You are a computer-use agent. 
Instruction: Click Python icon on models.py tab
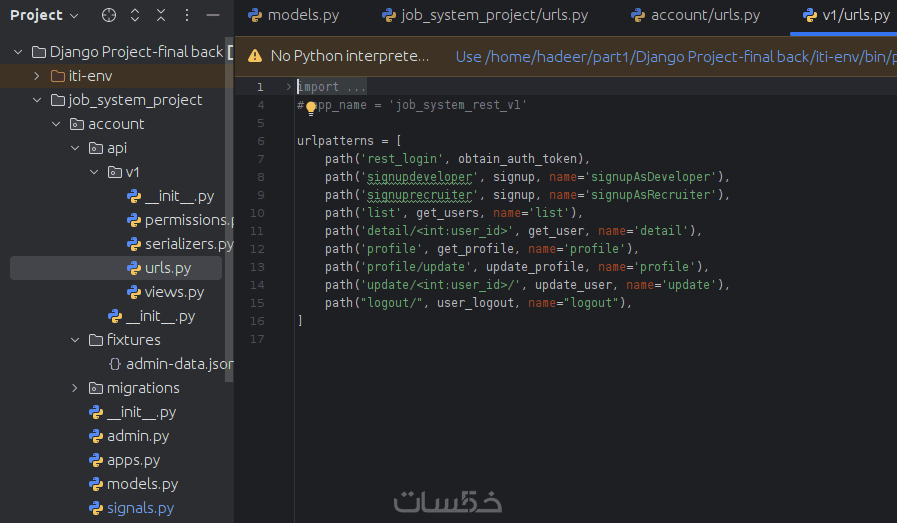255,15
